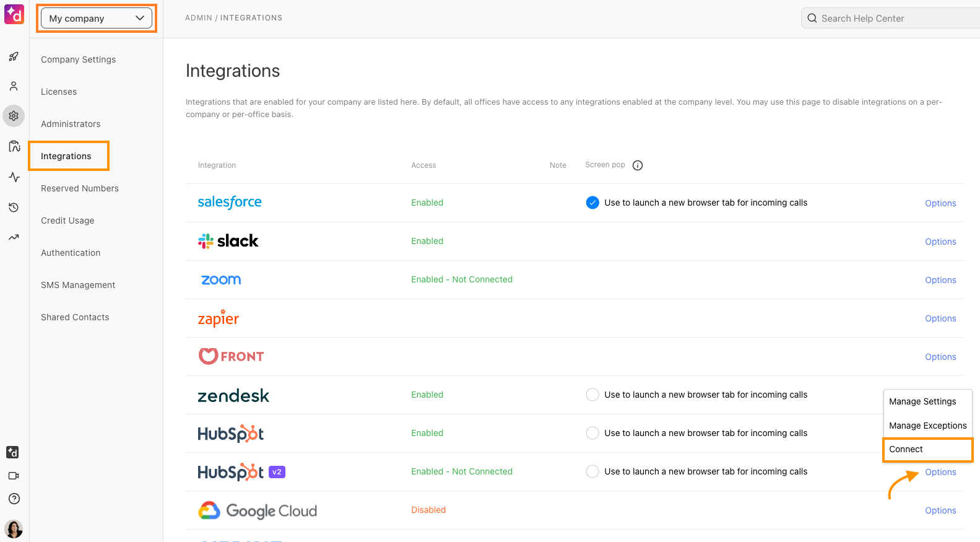Click the ADMIN breadcrumb

click(x=199, y=18)
